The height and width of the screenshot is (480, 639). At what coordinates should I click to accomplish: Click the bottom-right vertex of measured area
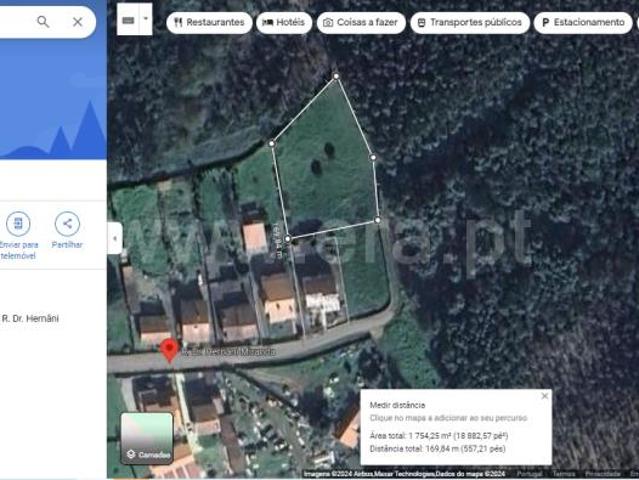(x=378, y=220)
